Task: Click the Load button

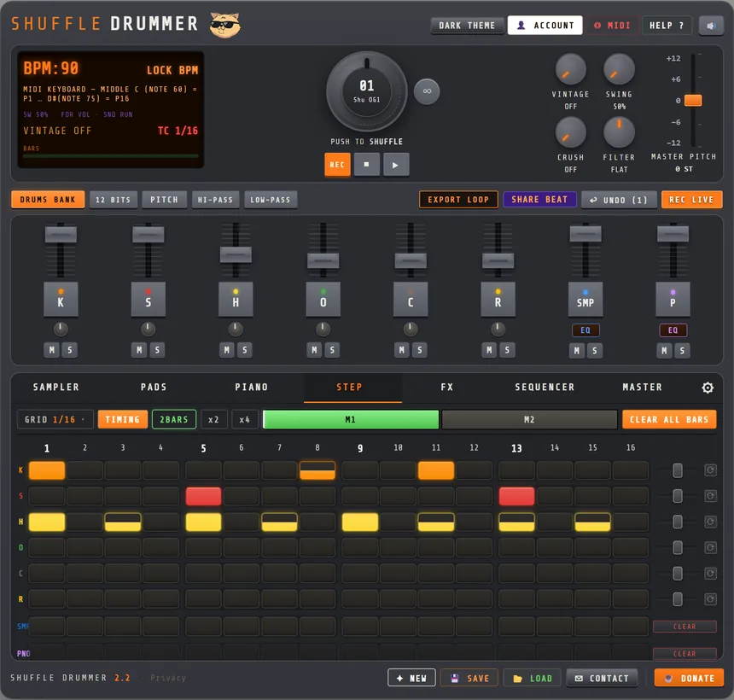Action: click(533, 678)
